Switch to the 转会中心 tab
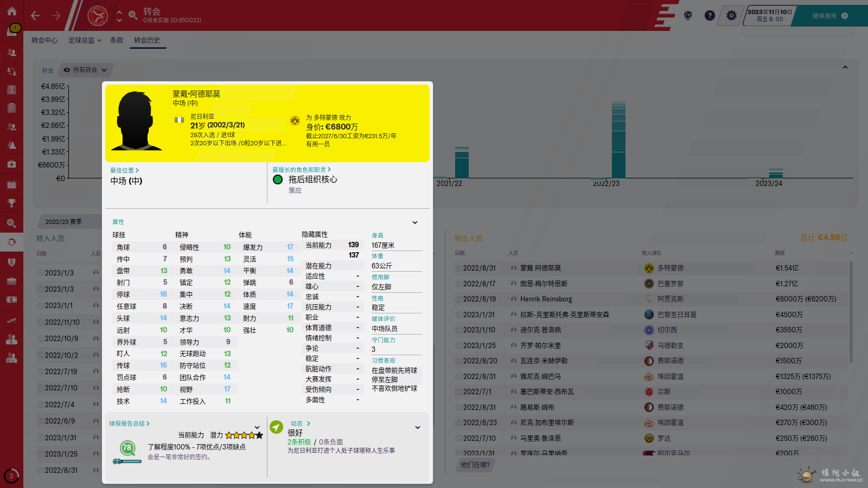This screenshot has width=868, height=488. 44,40
